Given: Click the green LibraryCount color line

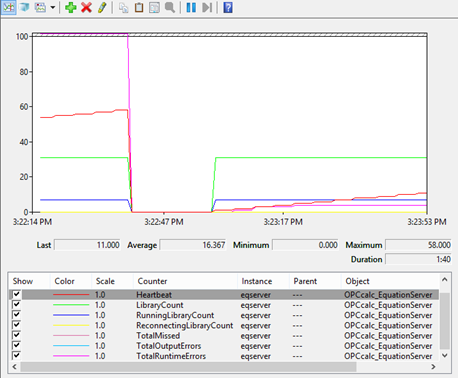Looking at the screenshot, I should coord(71,305).
